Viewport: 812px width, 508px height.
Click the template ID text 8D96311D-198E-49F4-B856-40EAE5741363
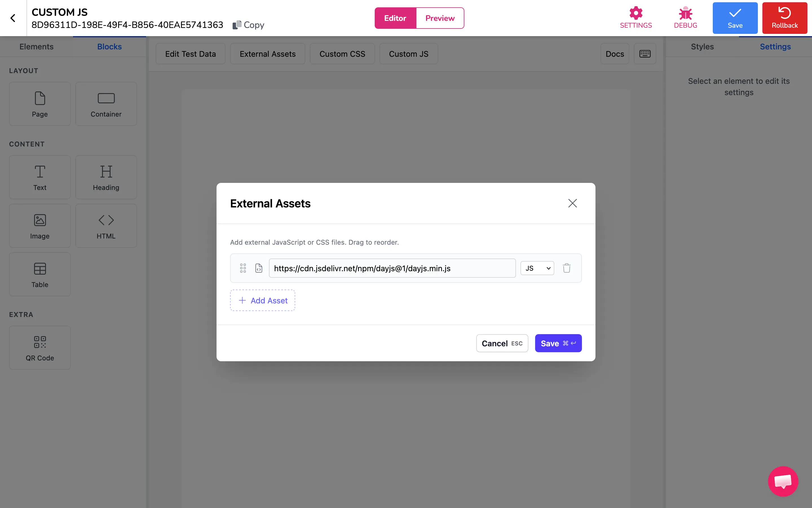click(x=127, y=25)
